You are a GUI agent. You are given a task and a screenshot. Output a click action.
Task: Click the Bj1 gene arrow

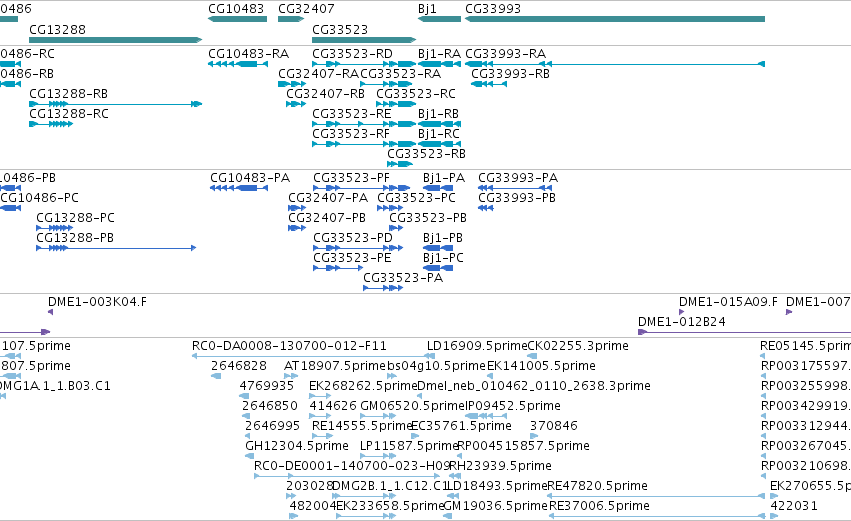pos(439,19)
